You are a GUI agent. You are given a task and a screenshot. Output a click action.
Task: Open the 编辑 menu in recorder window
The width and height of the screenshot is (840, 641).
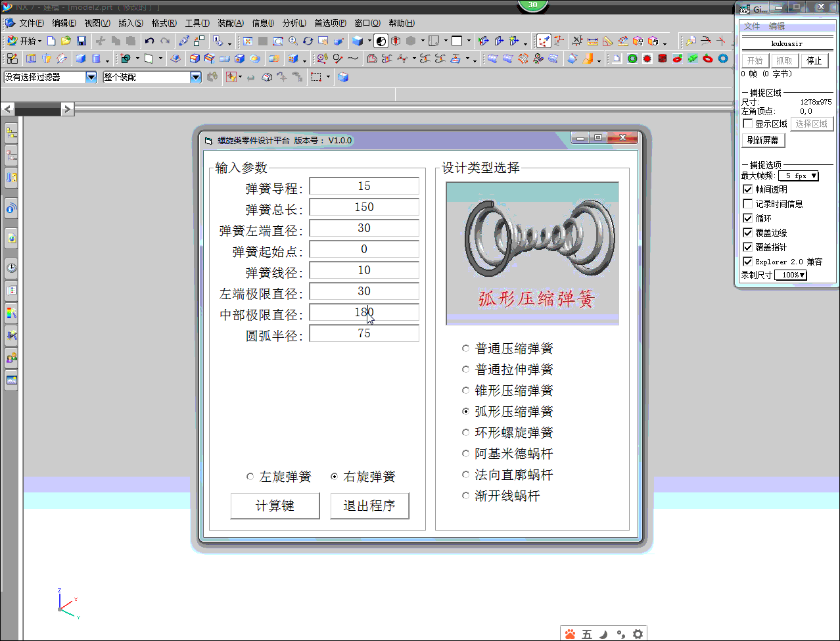coord(777,26)
